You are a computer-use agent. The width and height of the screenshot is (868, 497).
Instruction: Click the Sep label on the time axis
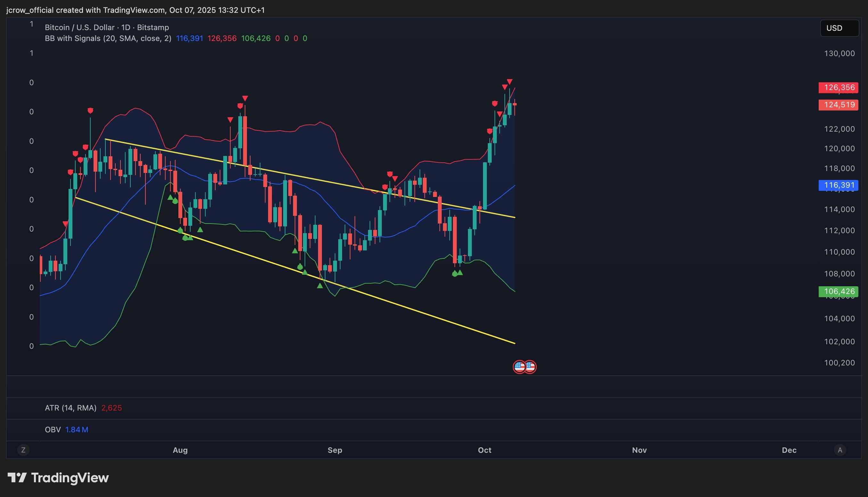(334, 450)
